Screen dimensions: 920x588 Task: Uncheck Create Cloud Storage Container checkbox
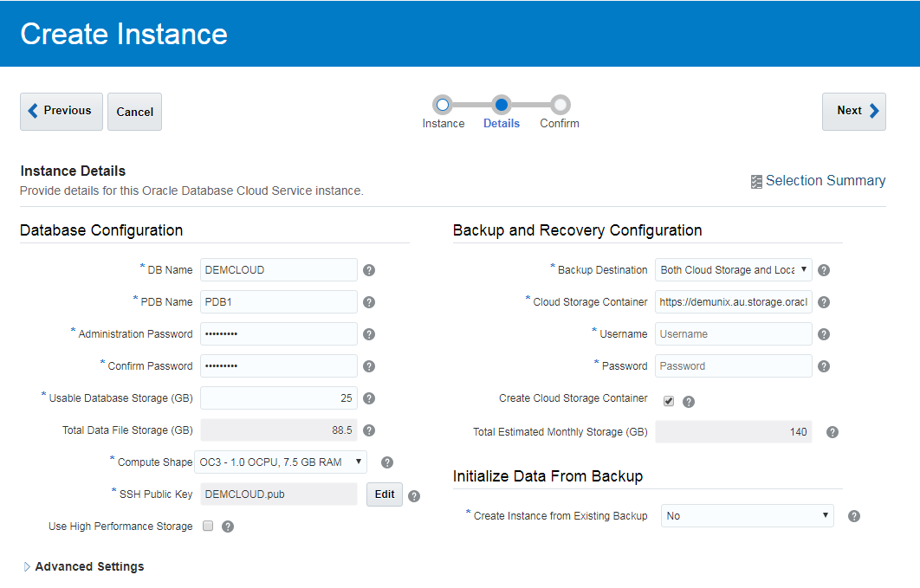click(x=669, y=401)
